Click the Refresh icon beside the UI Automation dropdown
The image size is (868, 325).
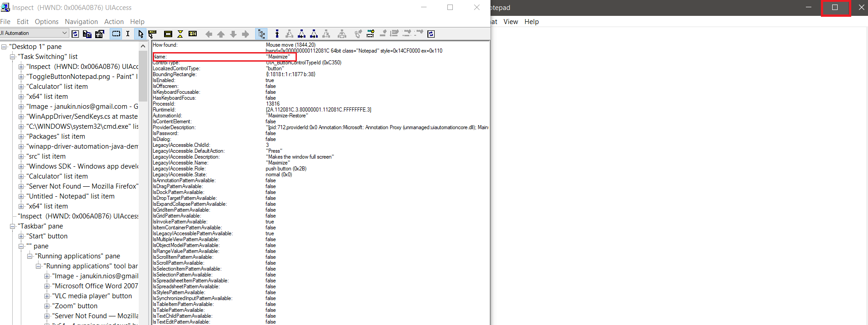point(75,34)
